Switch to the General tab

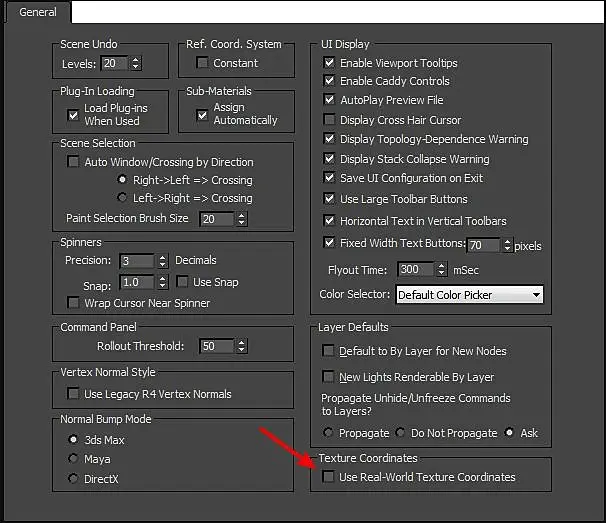(x=37, y=12)
